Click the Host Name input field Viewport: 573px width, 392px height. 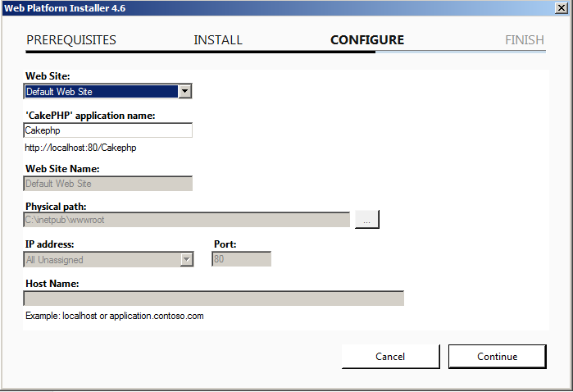click(x=214, y=299)
